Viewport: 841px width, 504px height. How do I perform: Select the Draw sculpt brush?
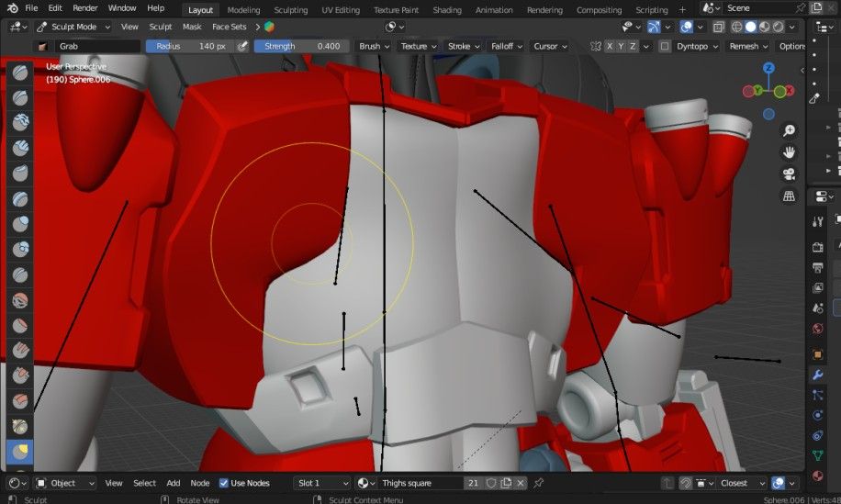pyautogui.click(x=20, y=73)
